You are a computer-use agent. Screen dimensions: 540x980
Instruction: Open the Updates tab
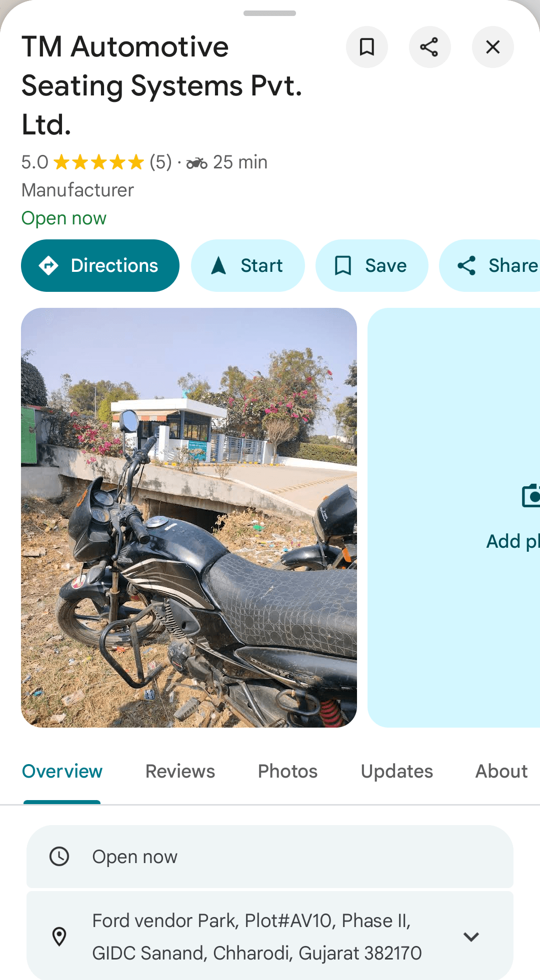click(397, 771)
